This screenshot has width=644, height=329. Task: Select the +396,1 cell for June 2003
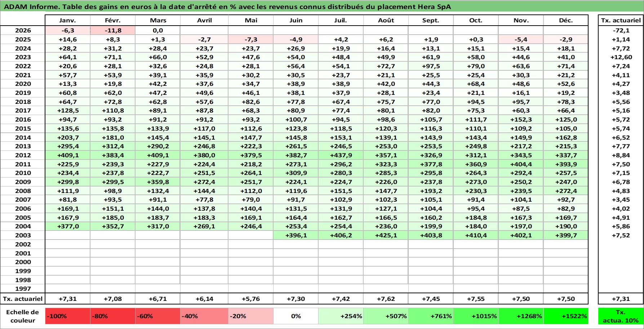[296, 235]
